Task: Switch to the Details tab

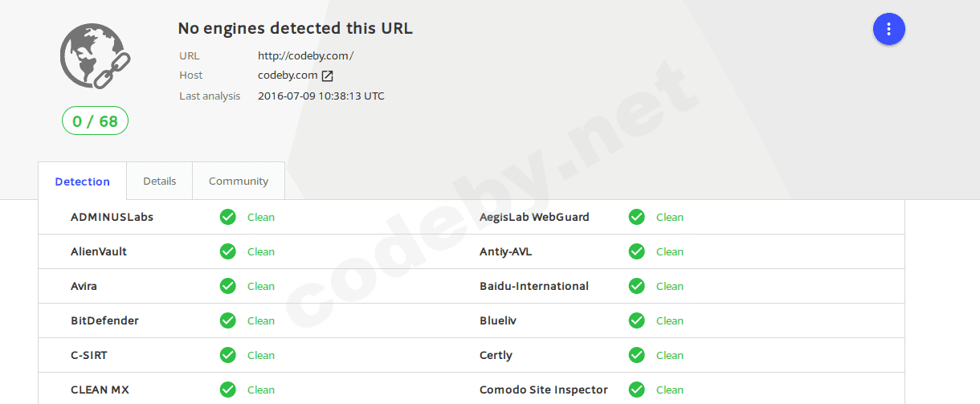Action: (159, 181)
